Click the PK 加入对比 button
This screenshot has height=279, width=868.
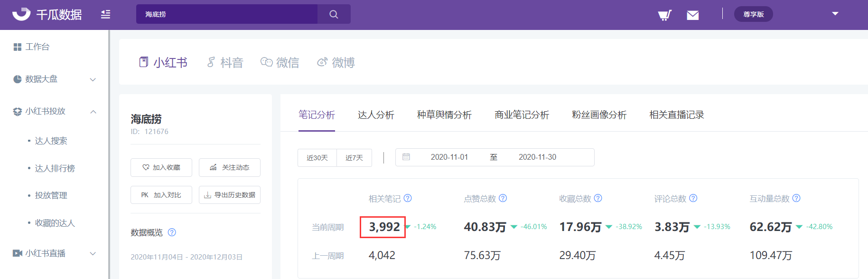(161, 195)
